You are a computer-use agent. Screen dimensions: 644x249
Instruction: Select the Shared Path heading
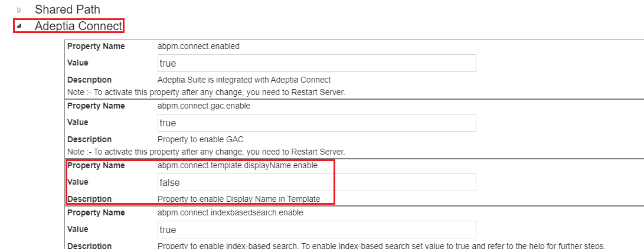pos(67,9)
